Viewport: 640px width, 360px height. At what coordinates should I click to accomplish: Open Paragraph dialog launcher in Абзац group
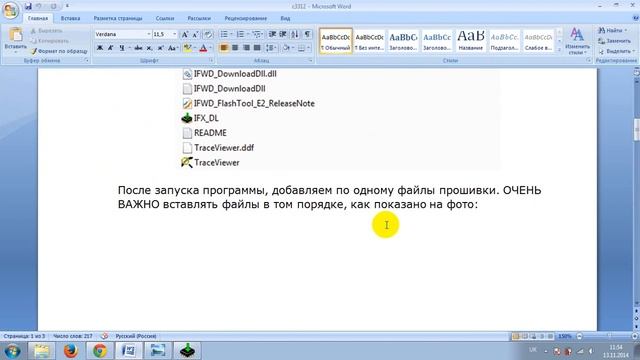click(311, 60)
